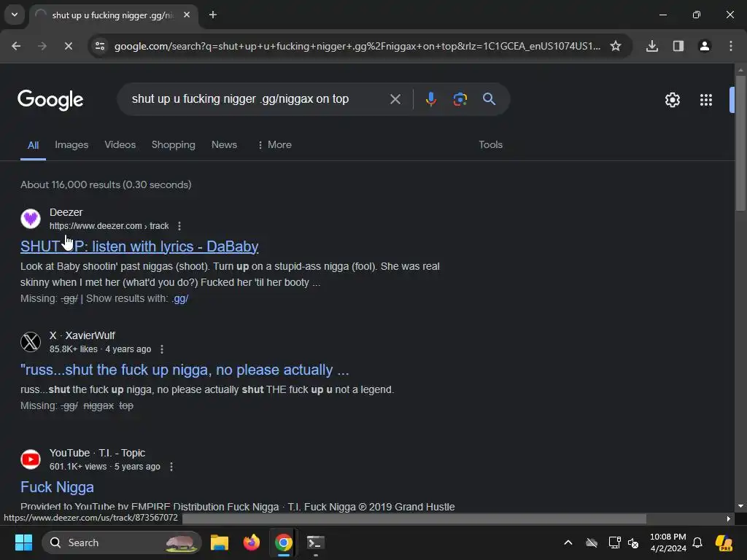Click the address bar URL

pyautogui.click(x=357, y=46)
